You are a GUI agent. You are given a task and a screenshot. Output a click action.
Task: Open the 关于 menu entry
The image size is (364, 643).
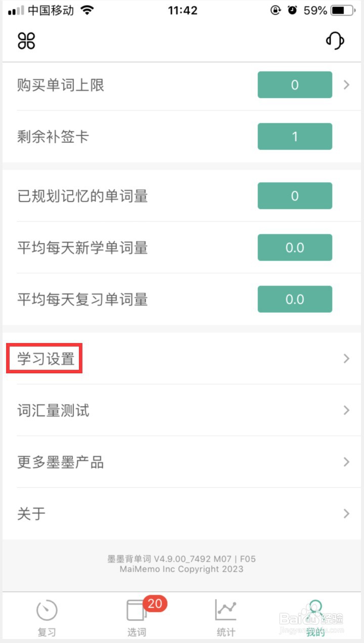[31, 513]
